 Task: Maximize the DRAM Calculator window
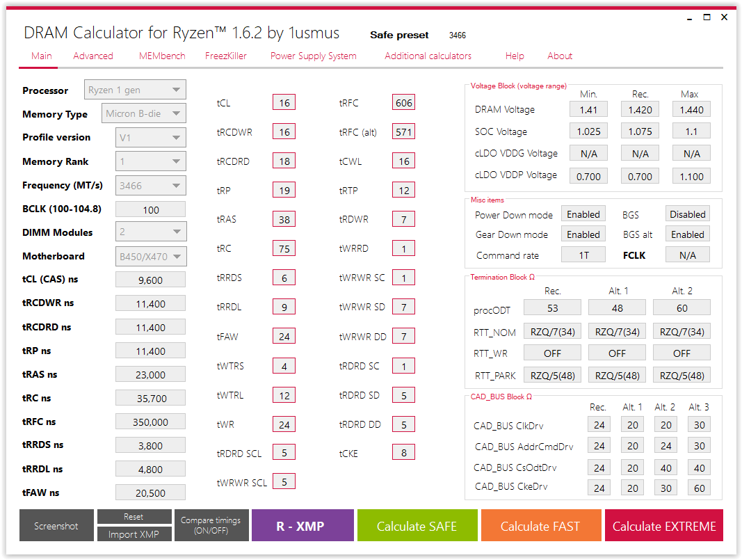click(707, 17)
